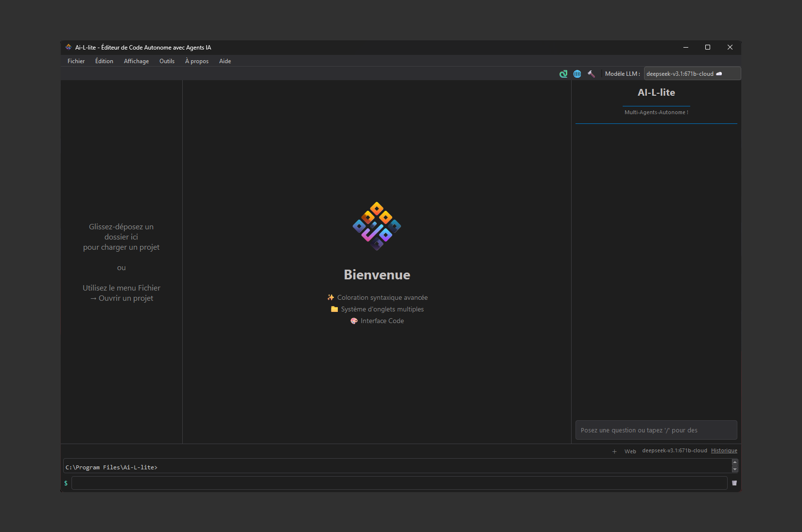
Task: Open the Modèle LLM dropdown
Action: [692, 74]
